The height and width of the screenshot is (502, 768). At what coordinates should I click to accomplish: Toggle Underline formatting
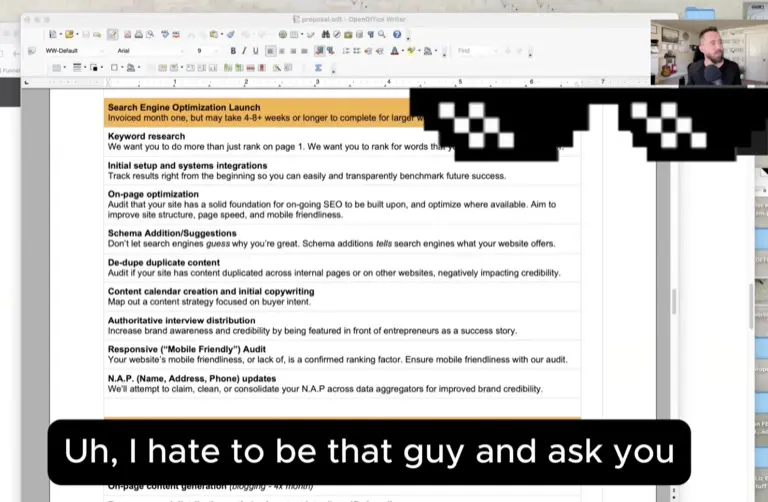click(255, 51)
